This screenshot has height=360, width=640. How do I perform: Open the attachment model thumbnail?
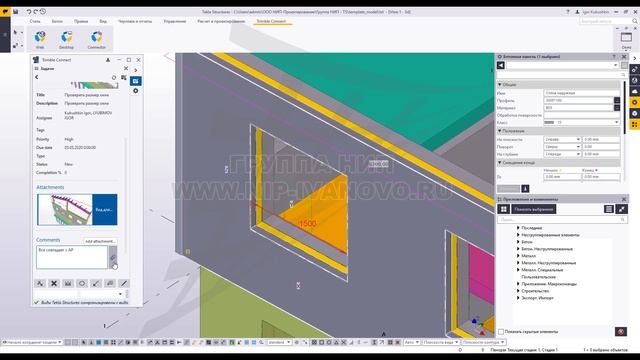pos(65,210)
